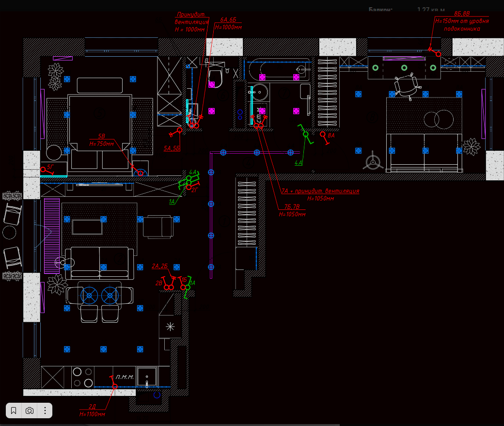Viewport: 504px width, 426px height.
Task: Select the toilet symbol in the WC
Action: (215, 78)
